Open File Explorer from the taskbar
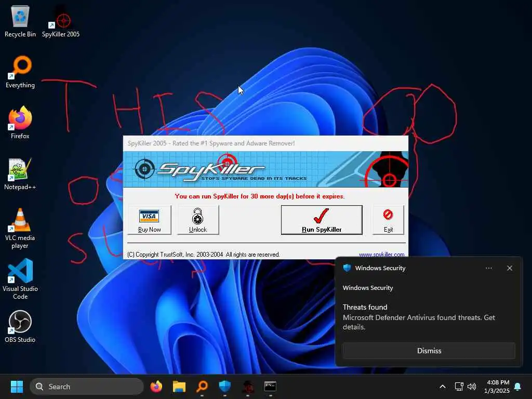 [x=179, y=387]
